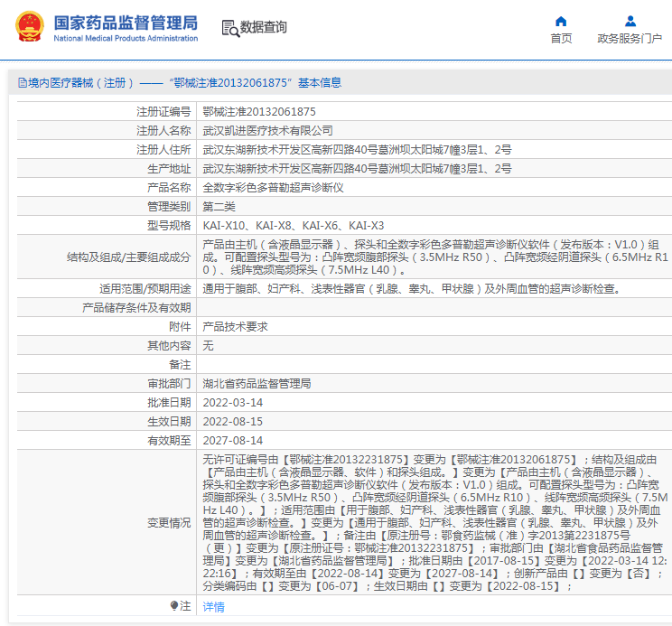Image resolution: width=672 pixels, height=626 pixels.
Task: Click 变更情况 row label
Action: (169, 523)
